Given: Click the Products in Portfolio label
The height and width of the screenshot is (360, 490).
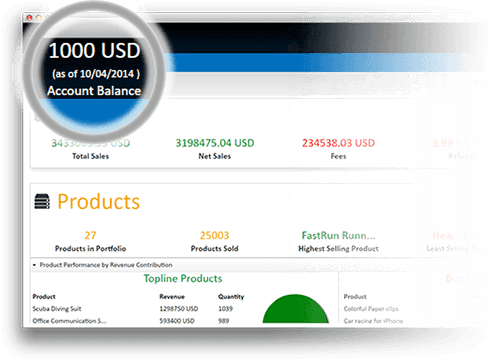Looking at the screenshot, I should pos(90,249).
